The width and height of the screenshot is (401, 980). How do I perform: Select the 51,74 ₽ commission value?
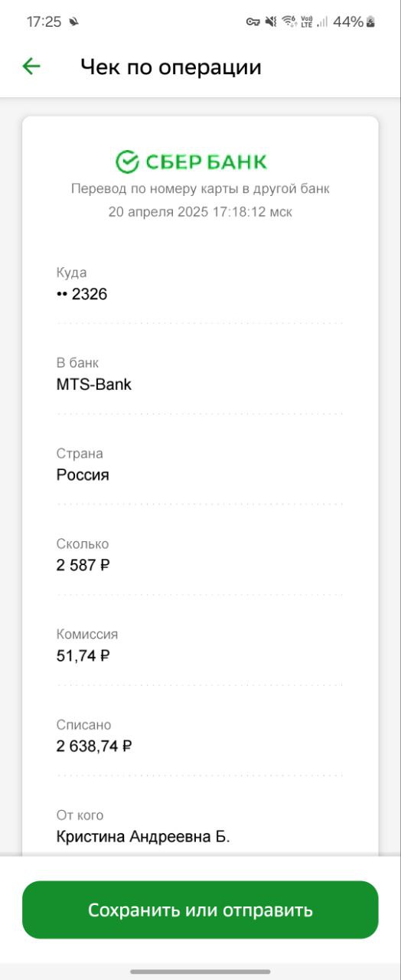coord(83,655)
